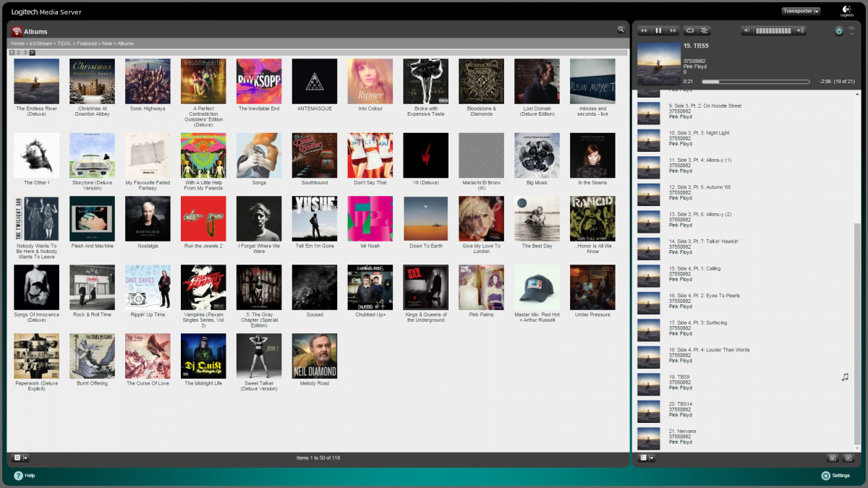The width and height of the screenshot is (868, 488).
Task: Skip back to the previous track
Action: pos(644,30)
